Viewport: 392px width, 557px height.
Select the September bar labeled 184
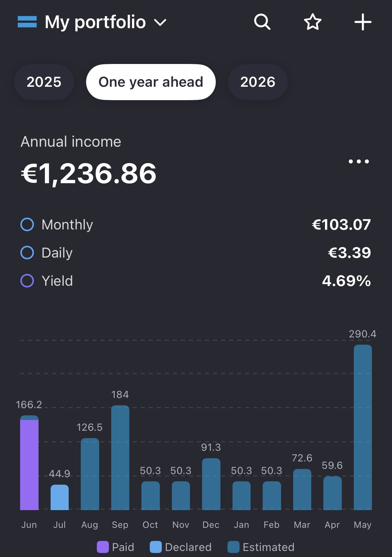(120, 458)
